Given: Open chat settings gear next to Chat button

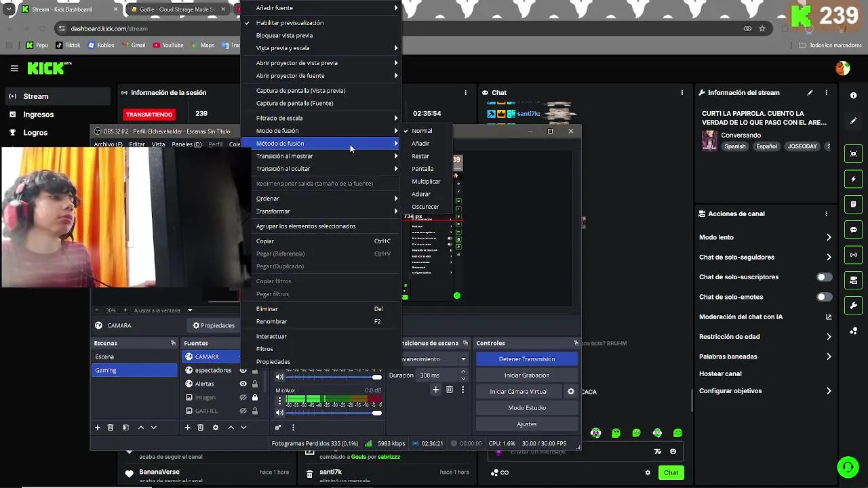Looking at the screenshot, I should pos(648,472).
